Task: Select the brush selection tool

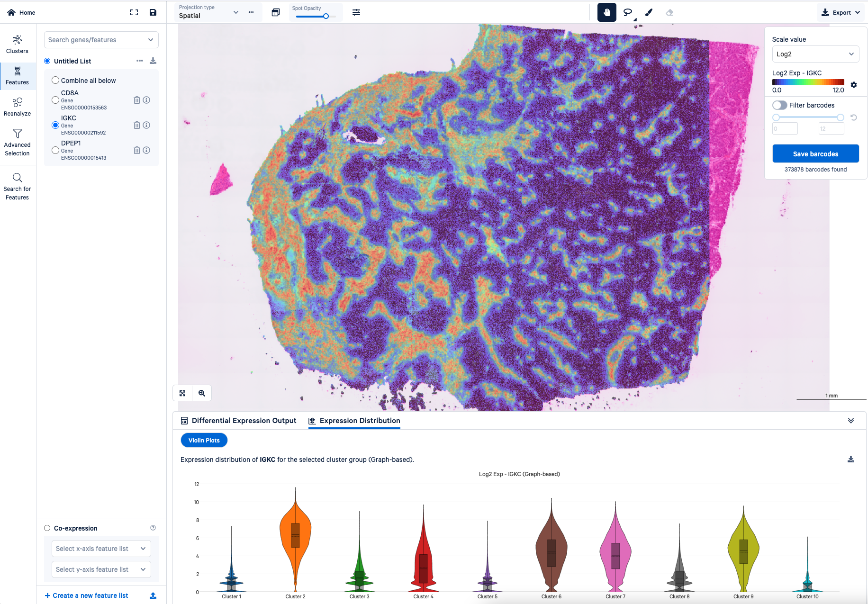Action: coord(648,12)
